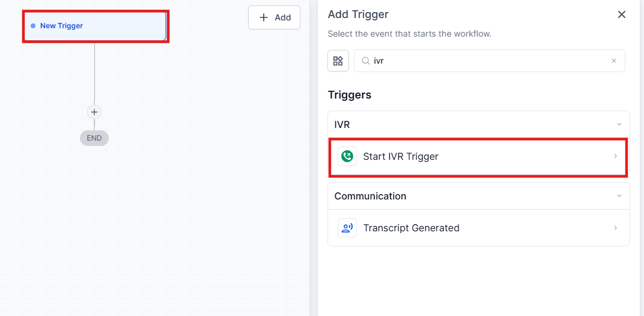Choose the Transcript Generated trigger
This screenshot has height=316, width=644.
click(411, 228)
